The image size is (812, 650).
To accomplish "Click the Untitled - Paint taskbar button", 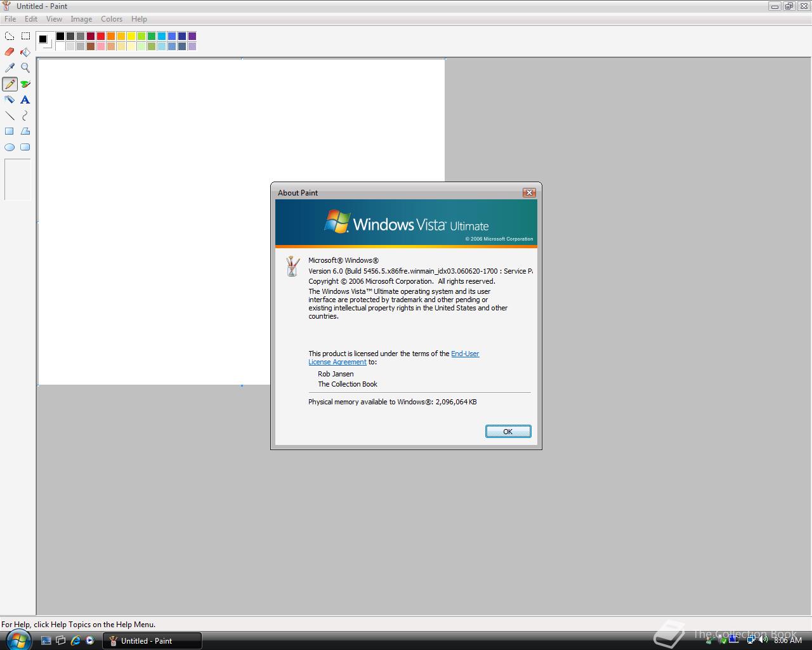I will tap(152, 640).
